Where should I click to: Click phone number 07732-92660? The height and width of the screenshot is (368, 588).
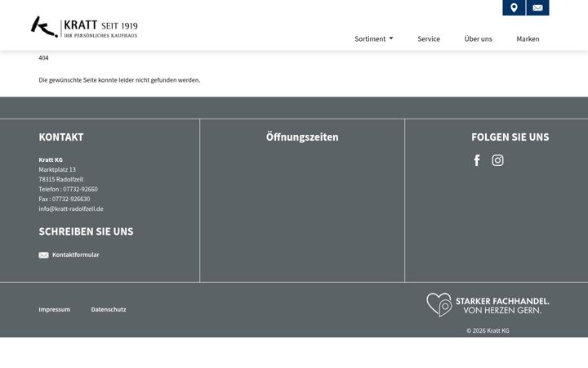[80, 189]
